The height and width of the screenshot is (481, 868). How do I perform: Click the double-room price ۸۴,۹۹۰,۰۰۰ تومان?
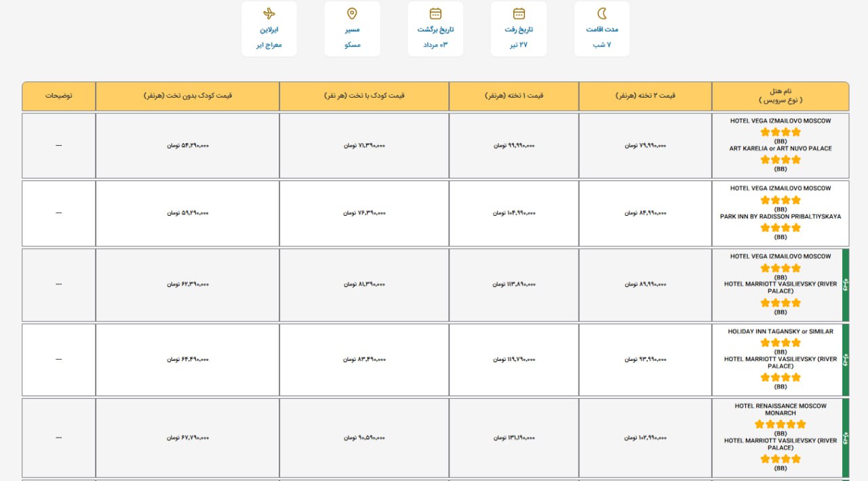(646, 213)
